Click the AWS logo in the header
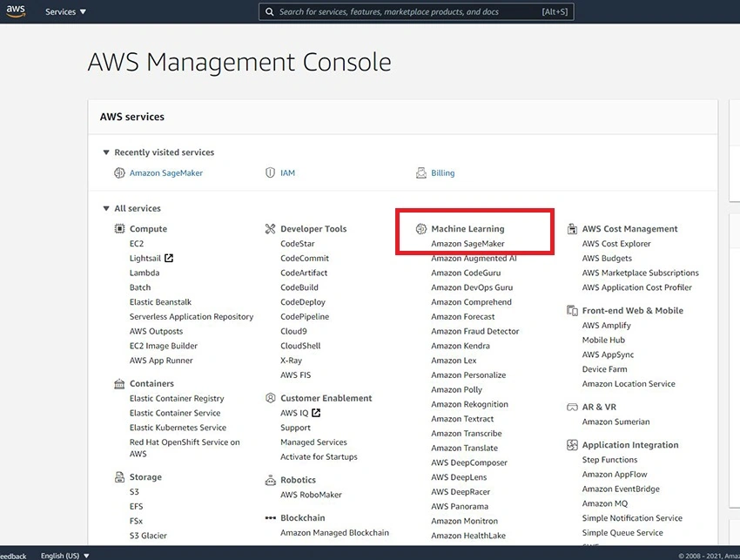The height and width of the screenshot is (560, 740). point(16,11)
